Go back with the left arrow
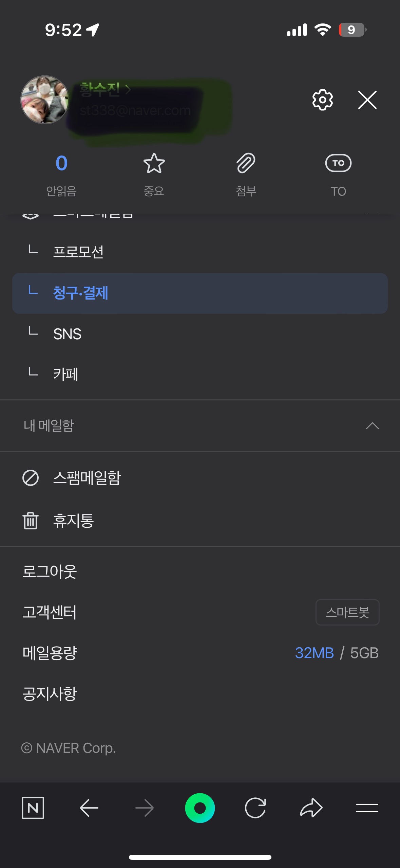This screenshot has width=400, height=868. coord(89,808)
